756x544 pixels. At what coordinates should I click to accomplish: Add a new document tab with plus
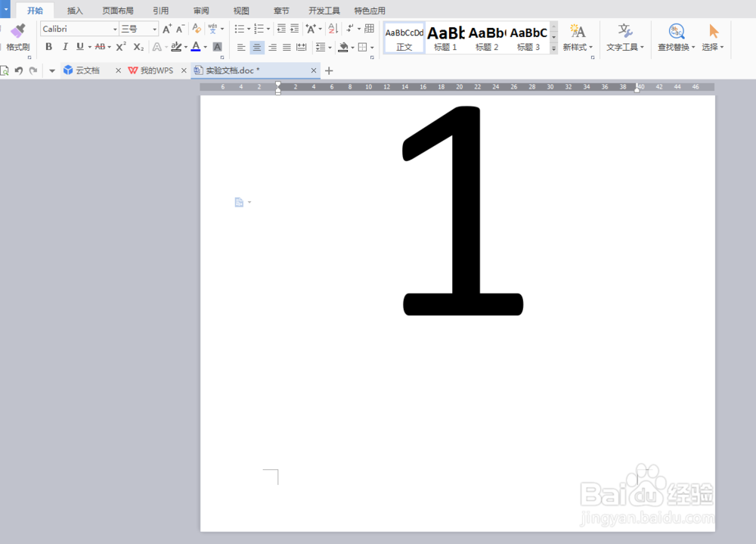click(x=329, y=71)
